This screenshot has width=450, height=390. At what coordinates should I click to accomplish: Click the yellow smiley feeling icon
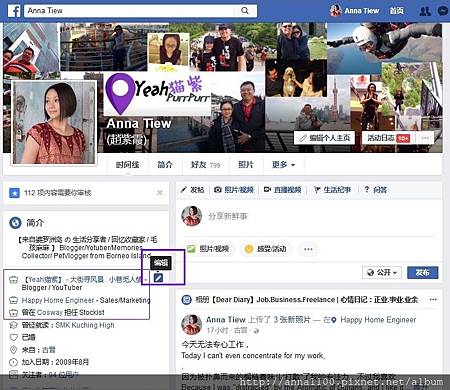click(249, 249)
